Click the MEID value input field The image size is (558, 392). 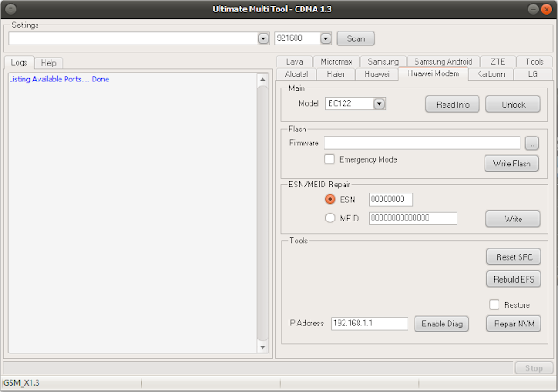click(x=413, y=218)
